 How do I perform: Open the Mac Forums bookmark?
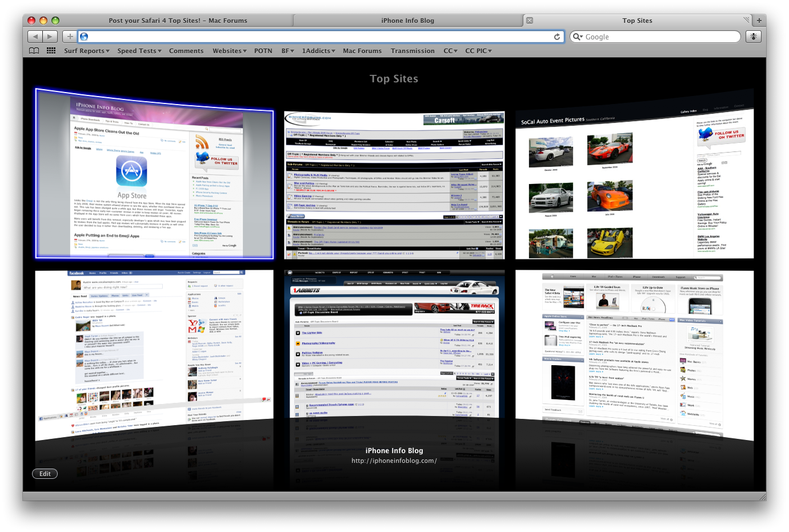(x=362, y=51)
